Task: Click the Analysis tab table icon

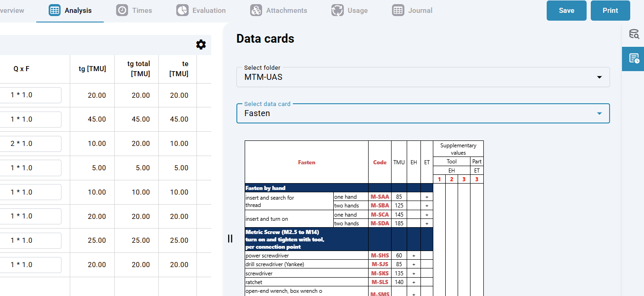Action: [55, 10]
